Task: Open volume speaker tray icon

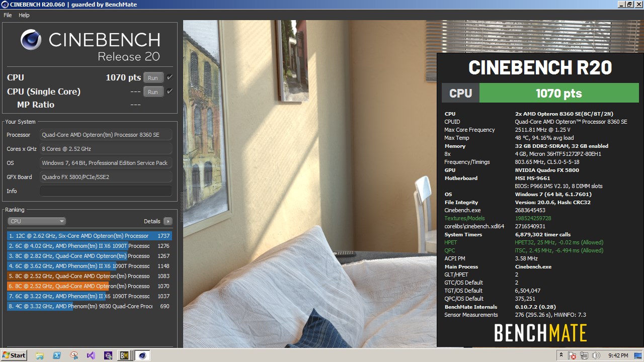Action: click(x=596, y=355)
